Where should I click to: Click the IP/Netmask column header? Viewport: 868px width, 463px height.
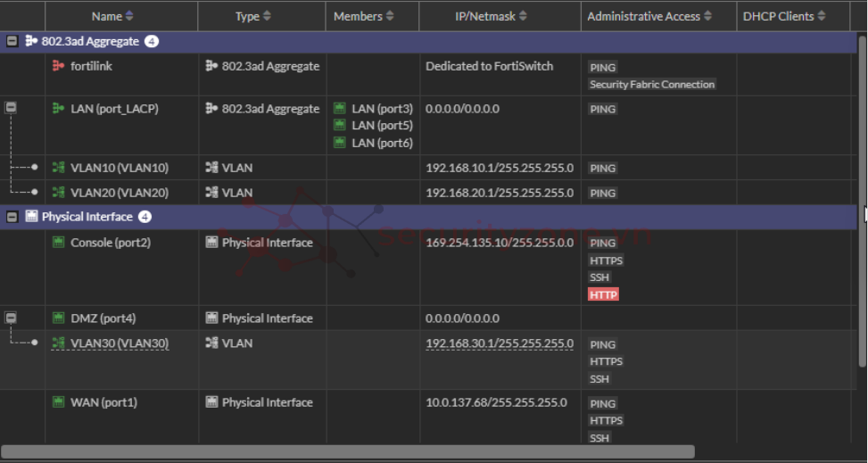point(500,16)
